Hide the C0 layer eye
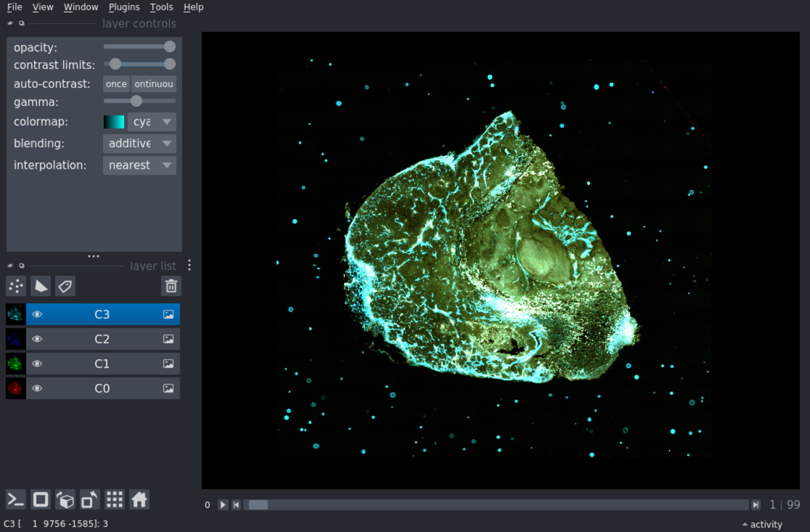The height and width of the screenshot is (532, 810). [37, 388]
